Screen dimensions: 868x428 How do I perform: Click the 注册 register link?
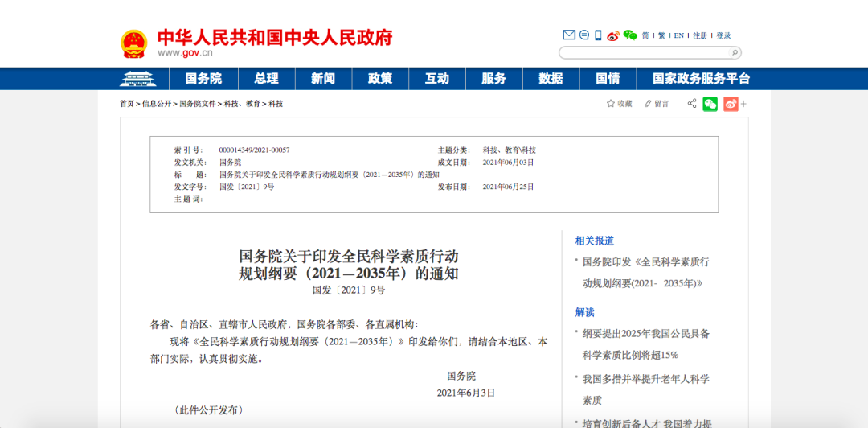tap(700, 35)
